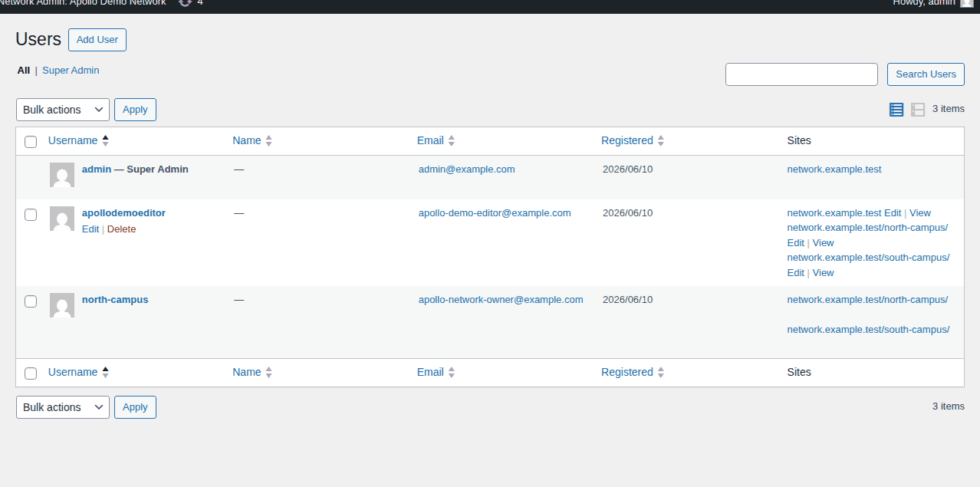The width and height of the screenshot is (980, 487).
Task: Click View after network.example.test Edit
Action: (920, 213)
